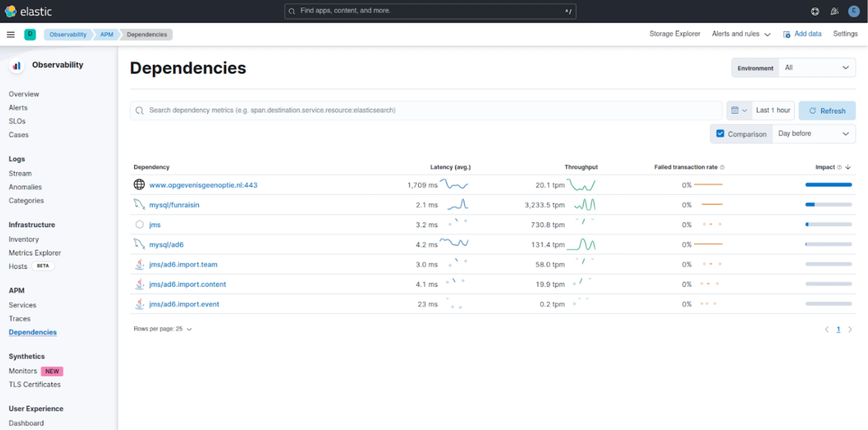The height and width of the screenshot is (430, 868).
Task: Click the latency sparkline for mysql/funraisin
Action: pyautogui.click(x=458, y=204)
